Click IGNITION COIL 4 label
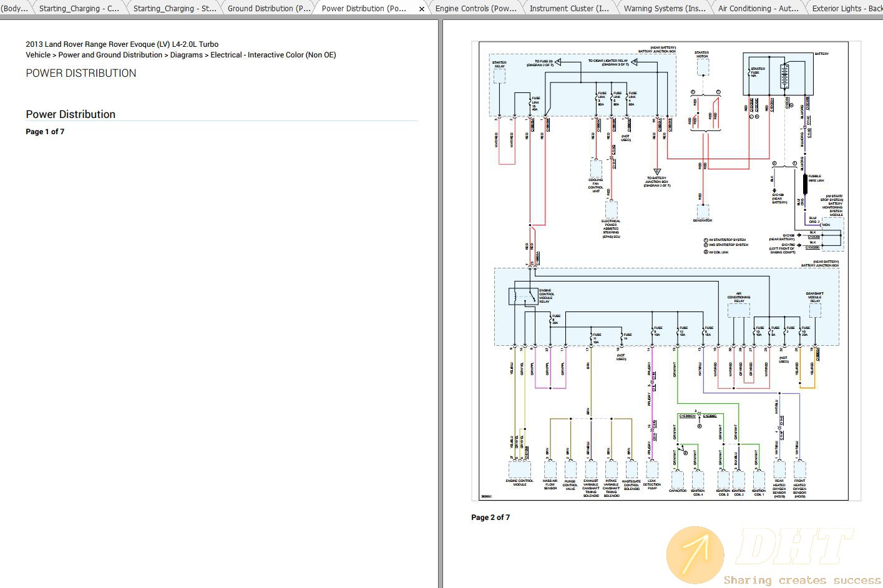 pos(698,492)
